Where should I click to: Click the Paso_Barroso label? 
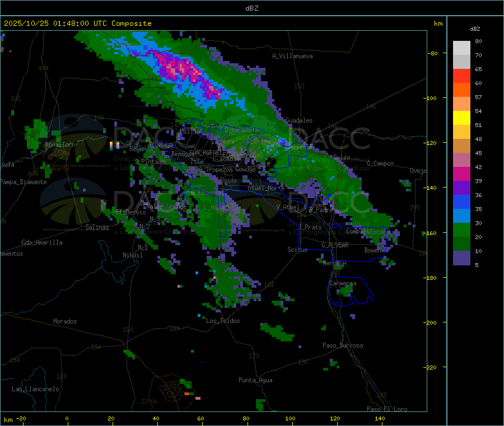click(x=343, y=345)
